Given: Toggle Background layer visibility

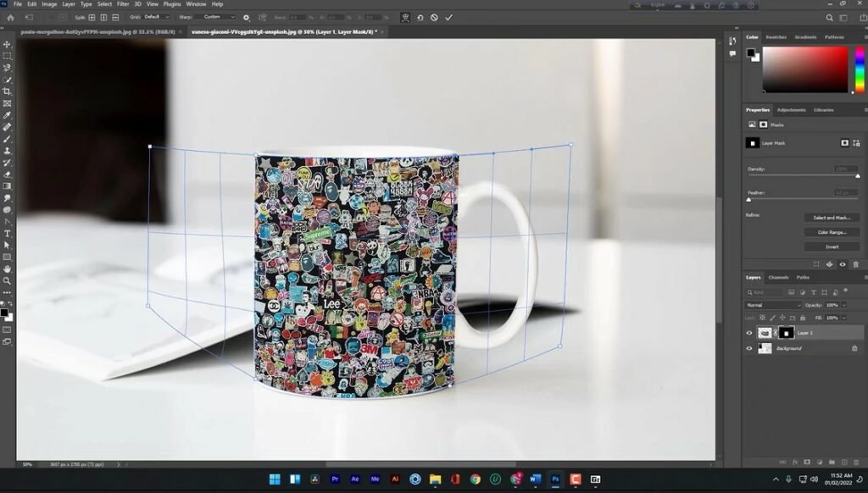Looking at the screenshot, I should 748,348.
